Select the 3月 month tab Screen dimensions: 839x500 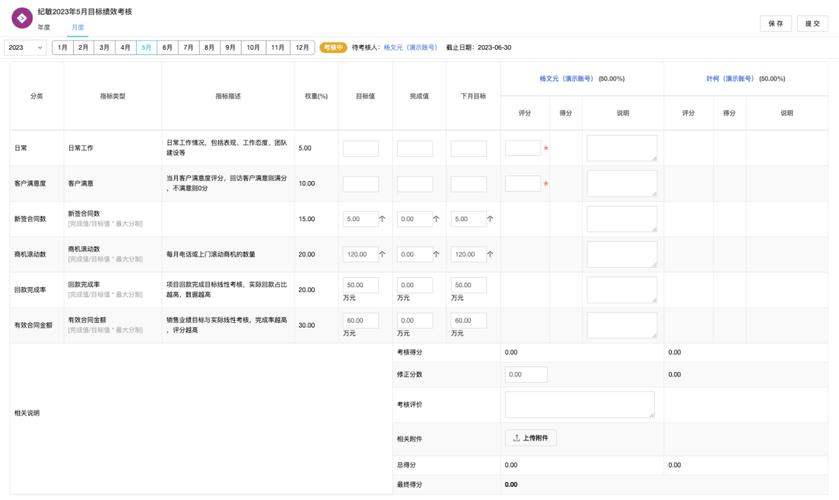(x=104, y=48)
